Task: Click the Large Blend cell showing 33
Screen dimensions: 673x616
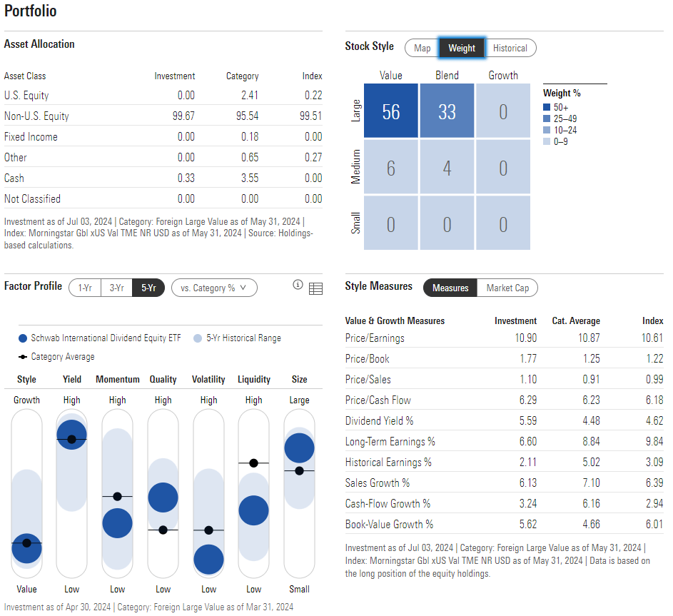Action: [x=447, y=111]
